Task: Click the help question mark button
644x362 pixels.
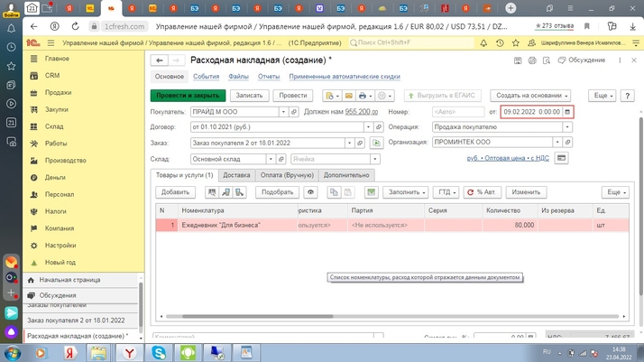Action: pyautogui.click(x=628, y=96)
